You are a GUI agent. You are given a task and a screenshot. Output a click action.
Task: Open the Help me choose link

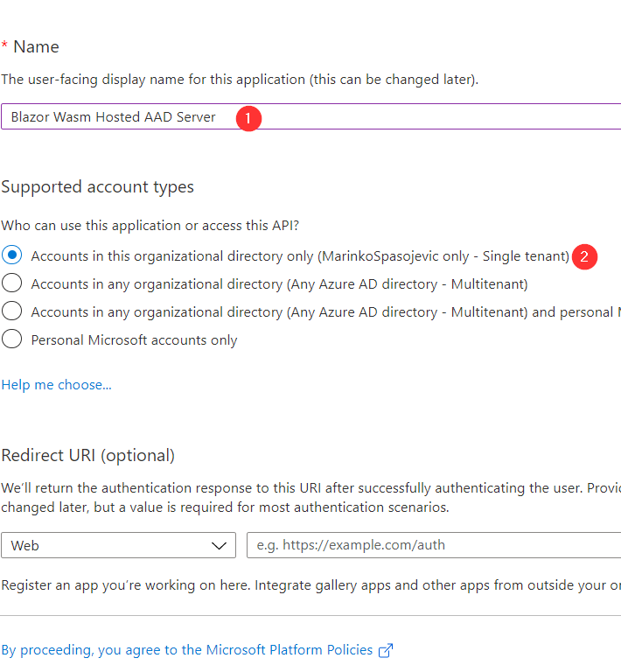(56, 385)
